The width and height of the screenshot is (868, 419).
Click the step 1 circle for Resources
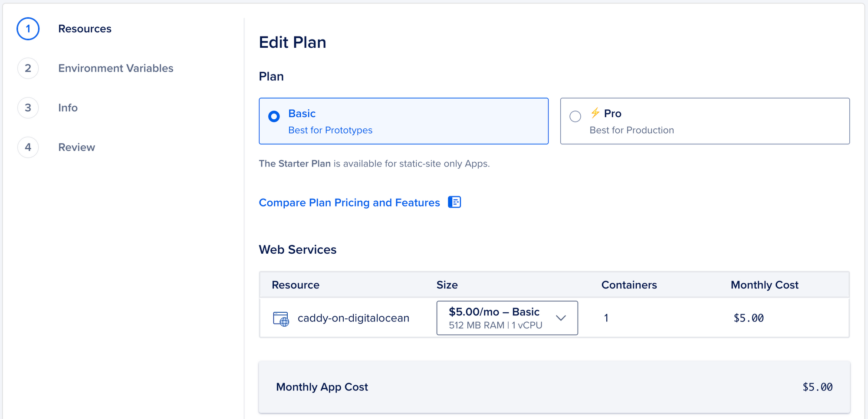(28, 29)
